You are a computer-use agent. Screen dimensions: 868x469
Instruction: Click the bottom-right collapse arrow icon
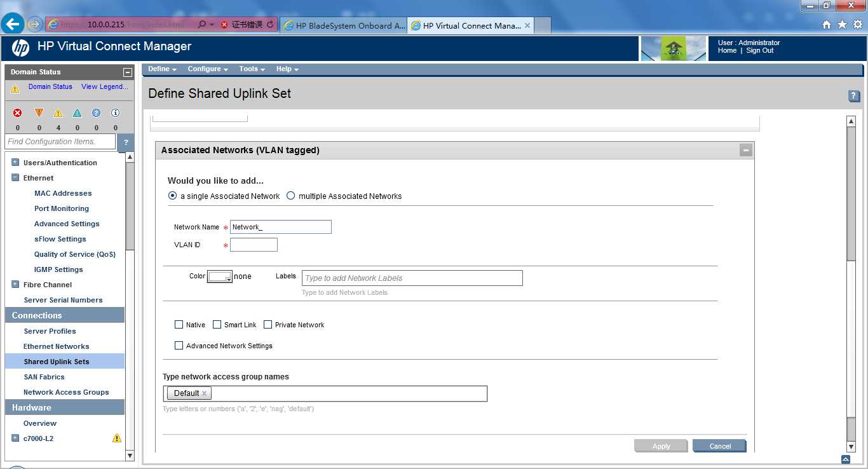845,459
